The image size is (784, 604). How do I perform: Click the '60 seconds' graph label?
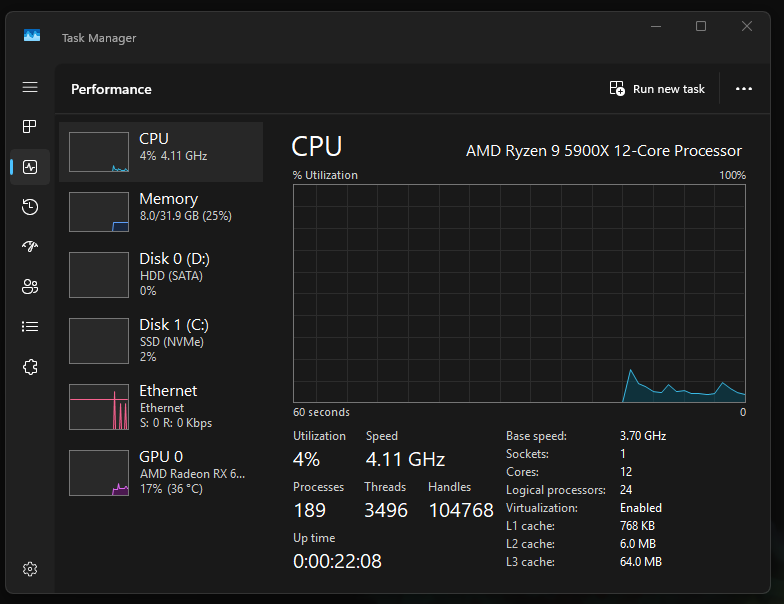[x=322, y=412]
